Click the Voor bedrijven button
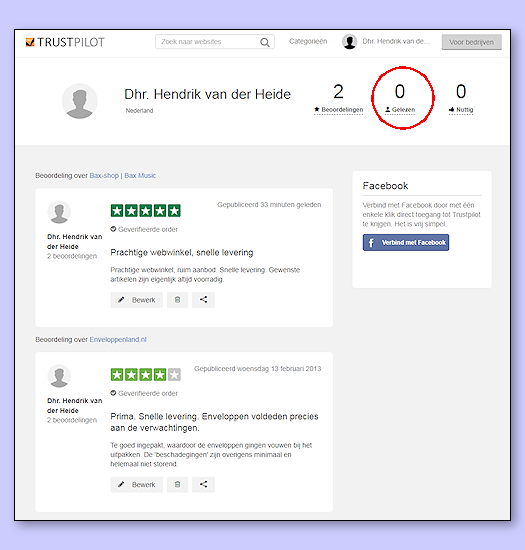The image size is (525, 550). click(471, 42)
